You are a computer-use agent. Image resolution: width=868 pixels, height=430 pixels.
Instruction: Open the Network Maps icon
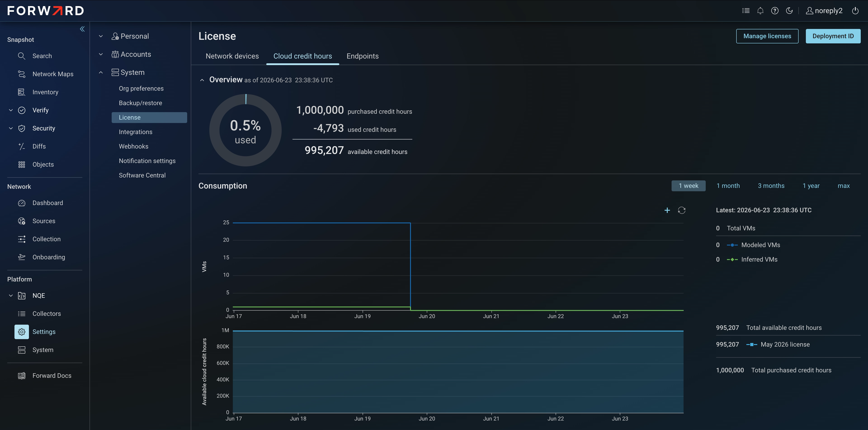click(21, 74)
